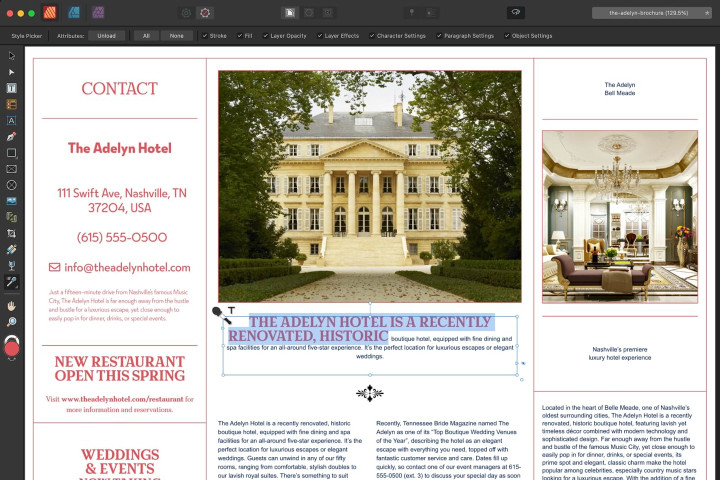Screen dimensions: 720x480
Task: Switch to the Designer persona
Action: (x=74, y=12)
